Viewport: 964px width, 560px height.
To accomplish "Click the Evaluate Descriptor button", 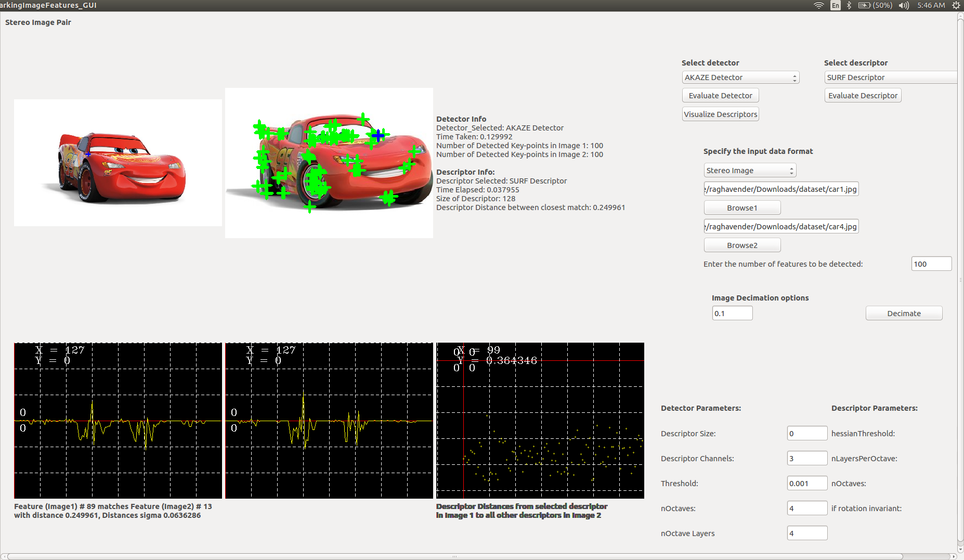I will (x=863, y=96).
